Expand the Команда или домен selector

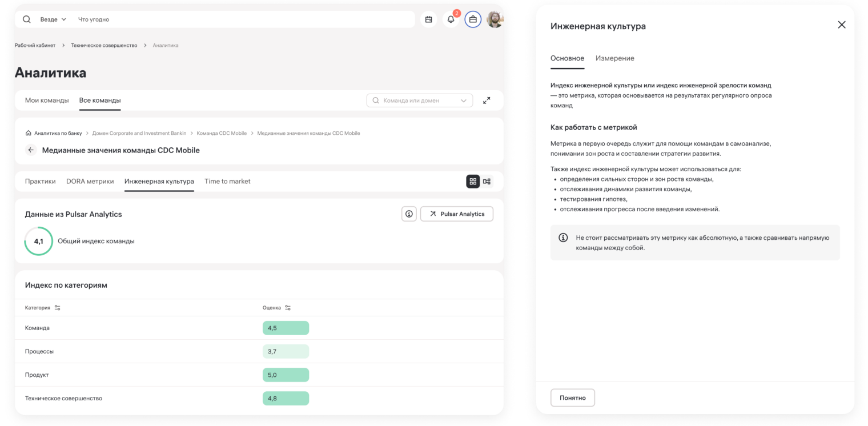464,100
